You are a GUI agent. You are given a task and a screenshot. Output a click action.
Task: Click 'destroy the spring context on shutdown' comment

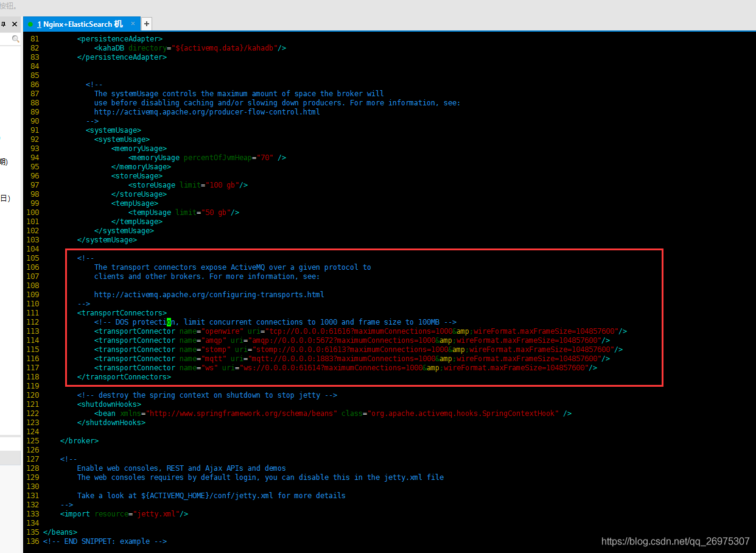pos(207,395)
